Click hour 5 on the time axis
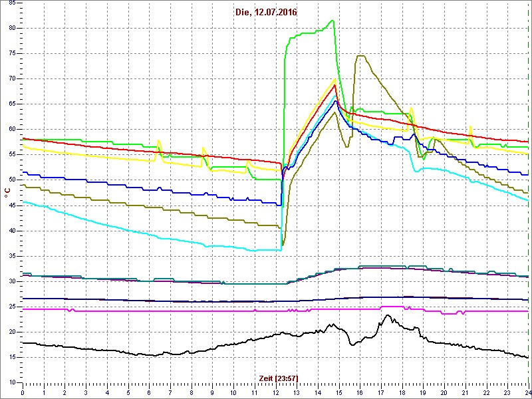The height and width of the screenshot is (399, 532). (x=128, y=392)
